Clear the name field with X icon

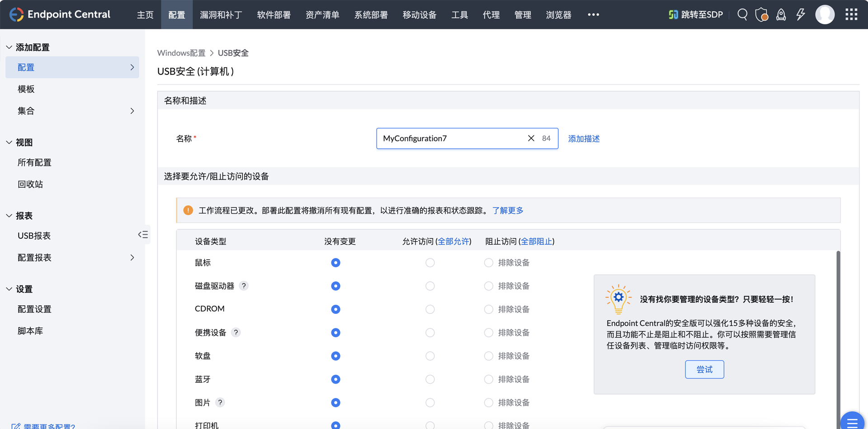(x=531, y=138)
